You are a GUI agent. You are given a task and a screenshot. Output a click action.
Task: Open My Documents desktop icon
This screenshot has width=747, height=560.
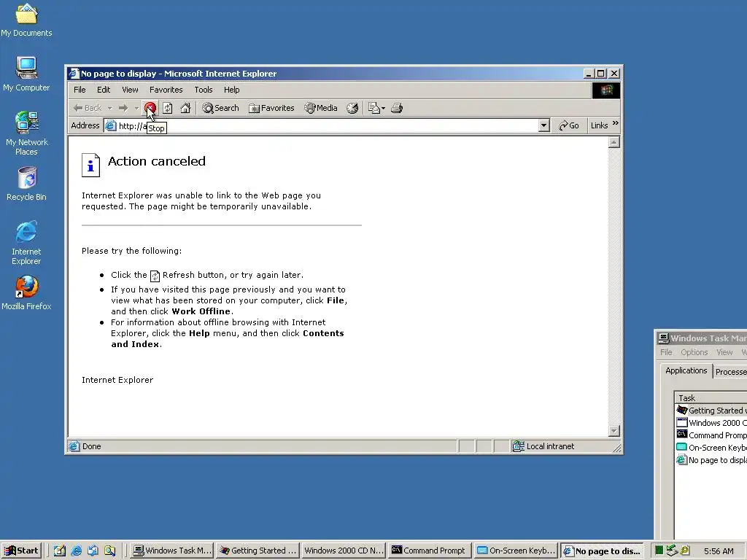26,20
